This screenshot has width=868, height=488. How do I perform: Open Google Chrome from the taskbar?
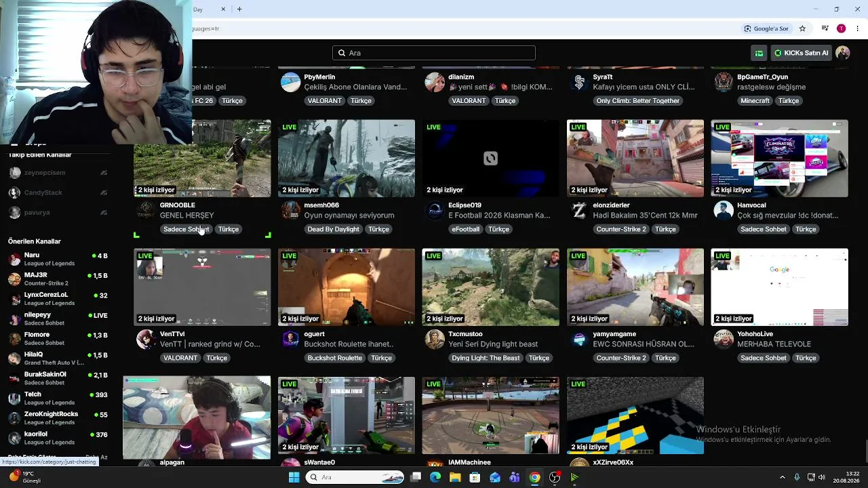(x=535, y=477)
